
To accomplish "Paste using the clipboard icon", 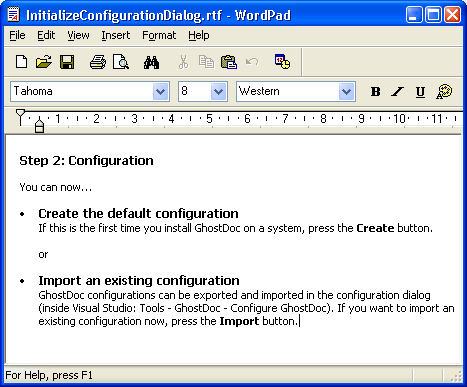I will click(229, 62).
